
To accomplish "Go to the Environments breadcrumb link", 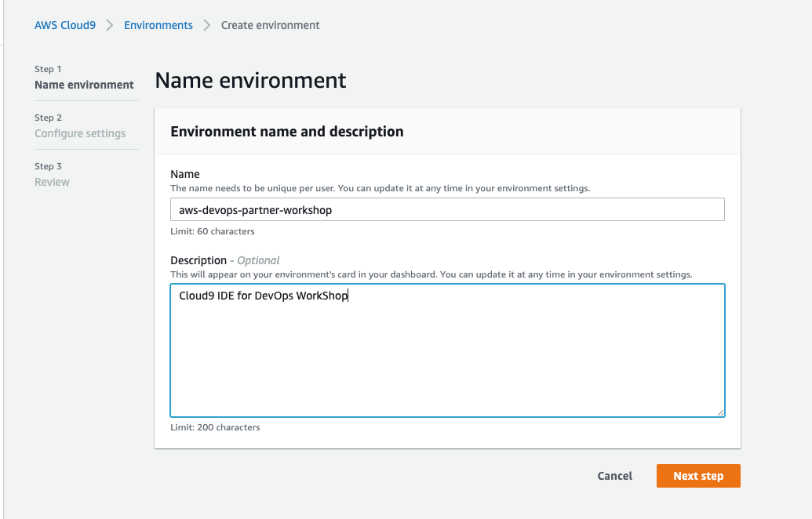I will click(158, 25).
